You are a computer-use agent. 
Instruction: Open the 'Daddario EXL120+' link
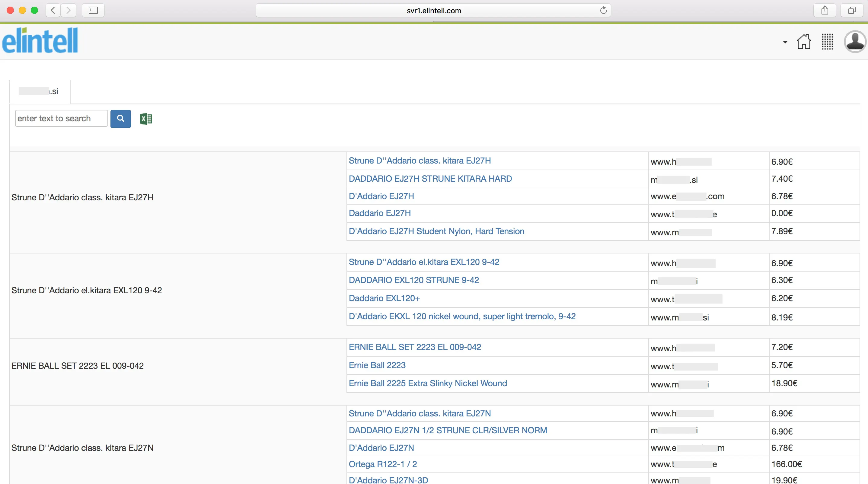tap(384, 298)
